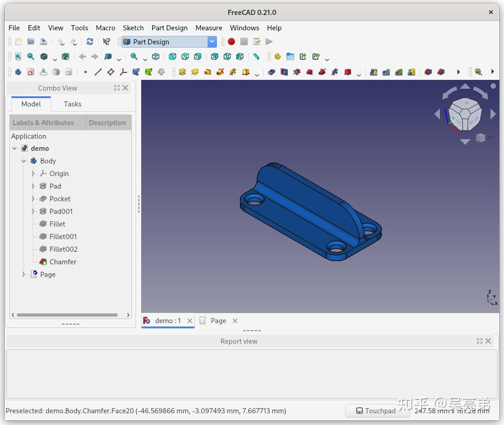Click the Combo View horizontal scrollbar
The image size is (504, 425).
click(x=67, y=315)
